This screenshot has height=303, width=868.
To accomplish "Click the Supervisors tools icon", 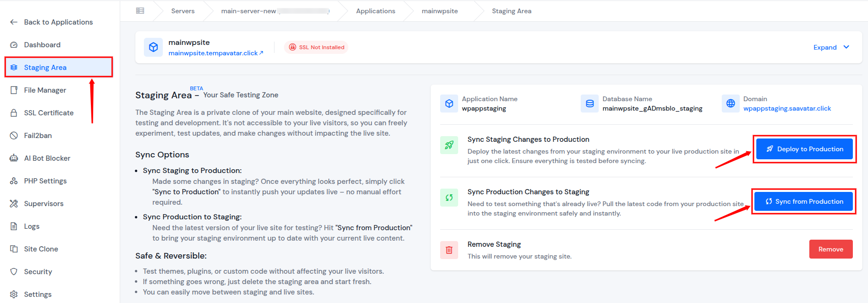I will 14,204.
